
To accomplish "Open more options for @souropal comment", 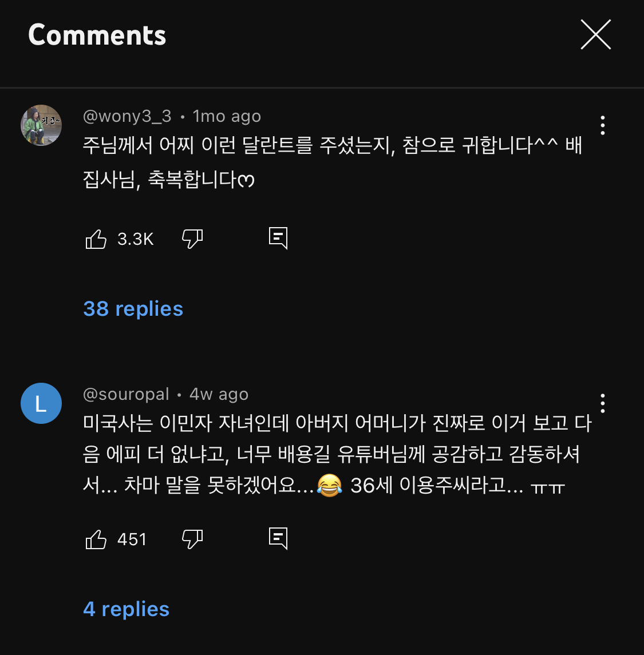I will point(602,403).
